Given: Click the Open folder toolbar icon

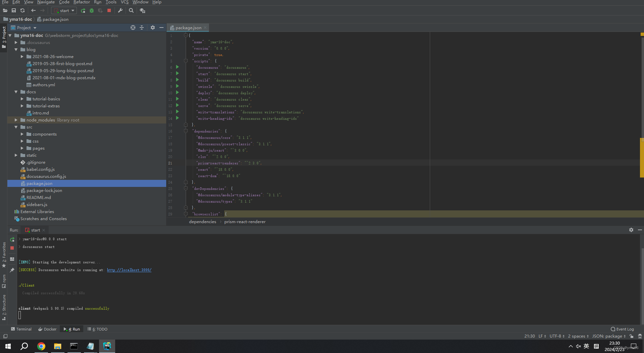Looking at the screenshot, I should (x=5, y=11).
